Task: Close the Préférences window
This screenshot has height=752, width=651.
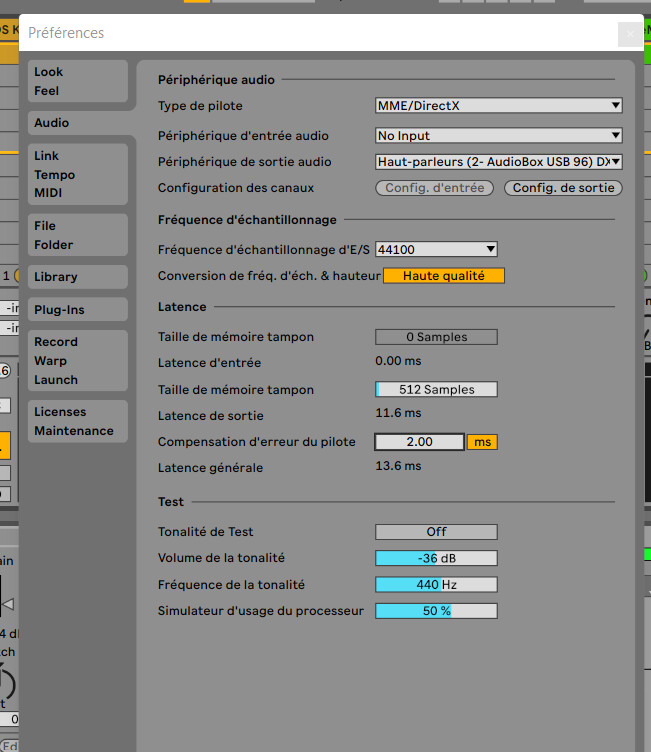Action: [x=630, y=34]
